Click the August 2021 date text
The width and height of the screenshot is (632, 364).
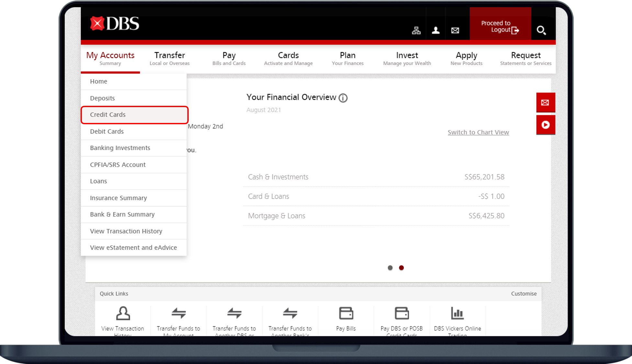pos(264,110)
